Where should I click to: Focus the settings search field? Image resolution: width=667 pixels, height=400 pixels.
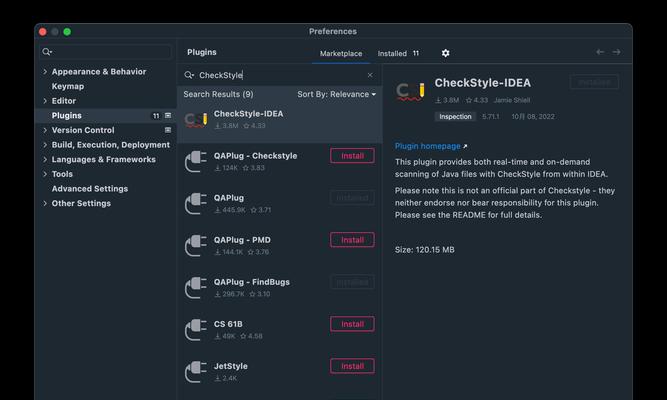click(x=106, y=52)
